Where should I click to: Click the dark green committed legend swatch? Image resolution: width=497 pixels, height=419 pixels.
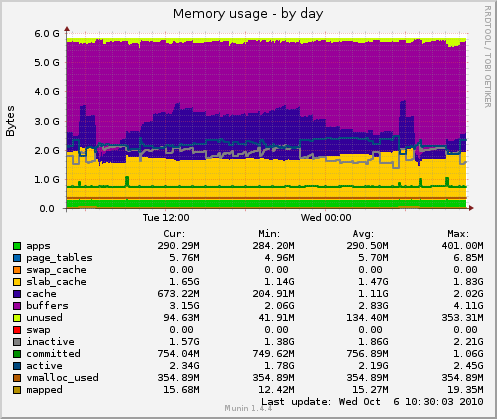pyautogui.click(x=17, y=354)
